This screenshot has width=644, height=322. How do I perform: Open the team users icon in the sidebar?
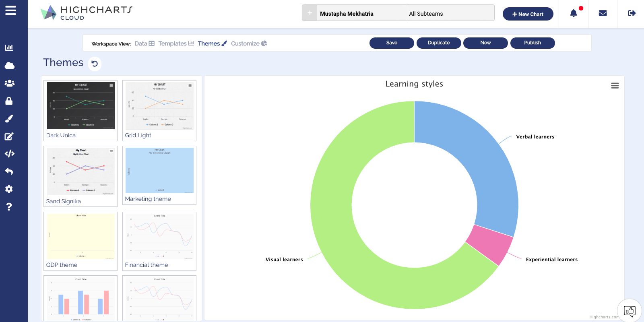tap(9, 83)
